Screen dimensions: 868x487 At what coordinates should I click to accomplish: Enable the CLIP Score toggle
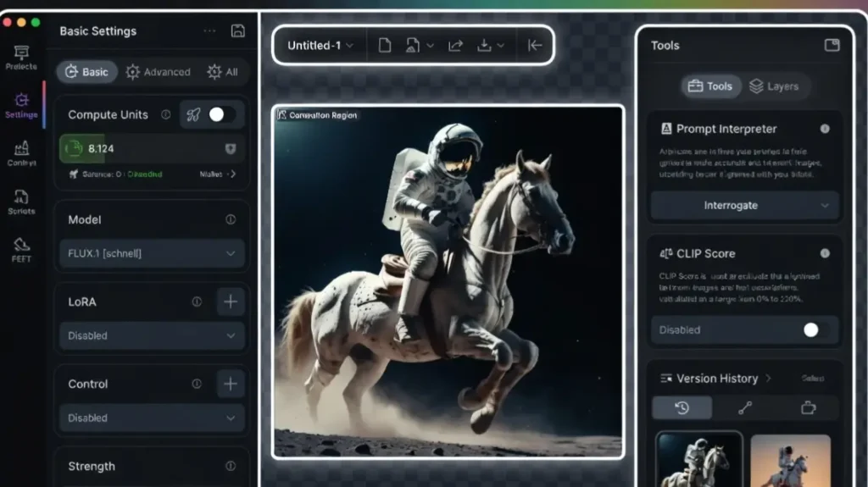(x=815, y=330)
